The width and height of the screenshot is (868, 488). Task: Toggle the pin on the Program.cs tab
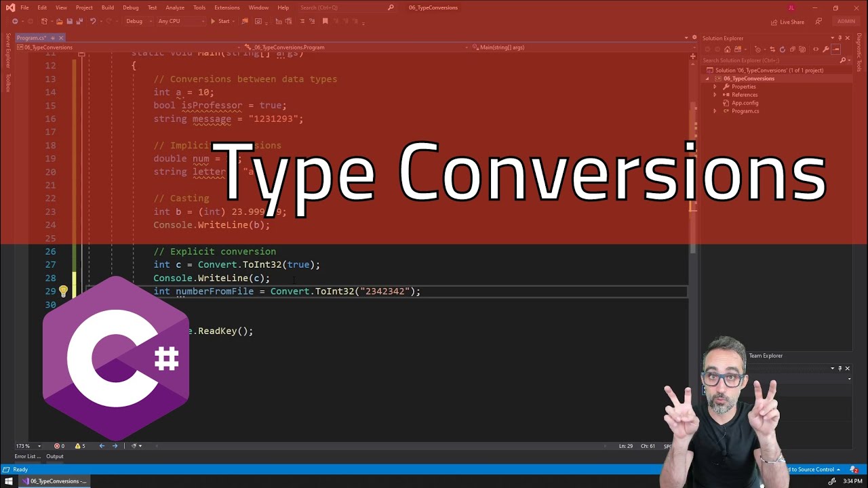click(x=52, y=38)
